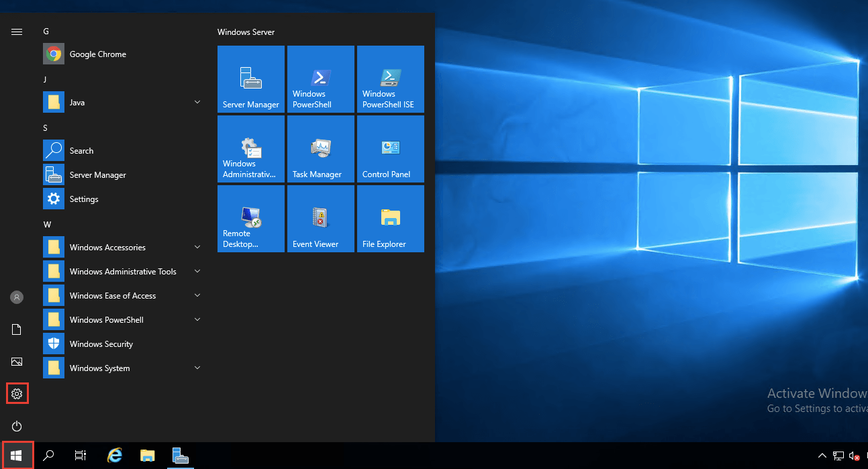Open the Windows Administrative Tools tile
The width and height of the screenshot is (868, 469).
point(251,149)
